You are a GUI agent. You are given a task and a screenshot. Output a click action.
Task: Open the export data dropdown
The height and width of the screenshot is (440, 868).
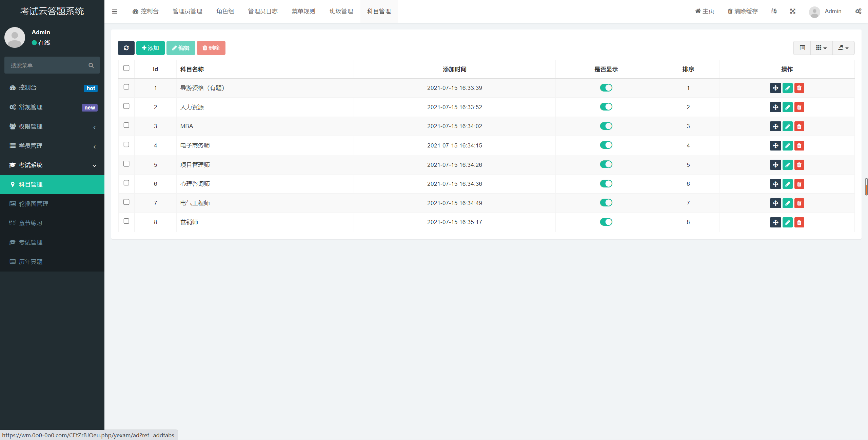pos(843,48)
